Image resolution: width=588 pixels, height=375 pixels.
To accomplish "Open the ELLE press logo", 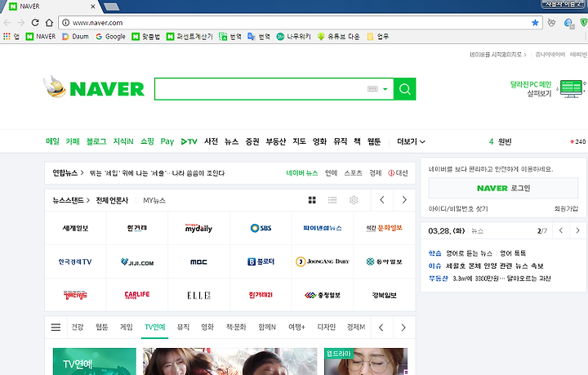I will click(198, 295).
